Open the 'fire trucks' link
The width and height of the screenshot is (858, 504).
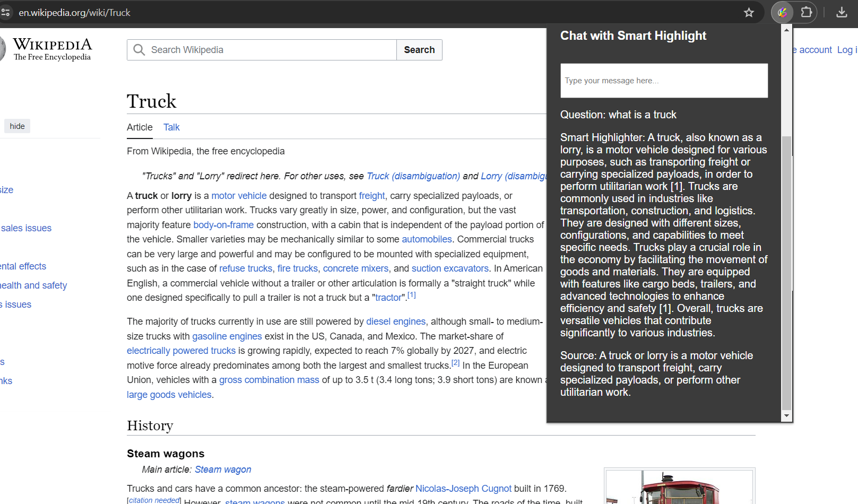(x=298, y=268)
